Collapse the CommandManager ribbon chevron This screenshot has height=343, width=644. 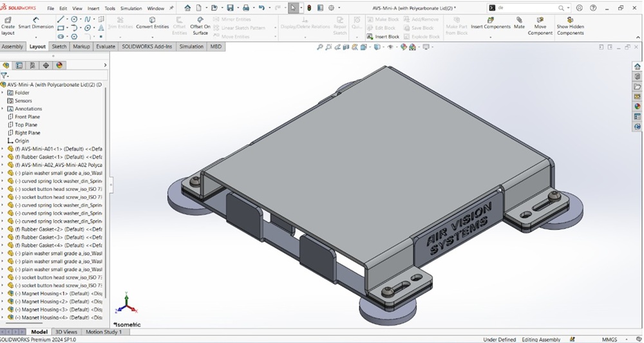tap(638, 37)
